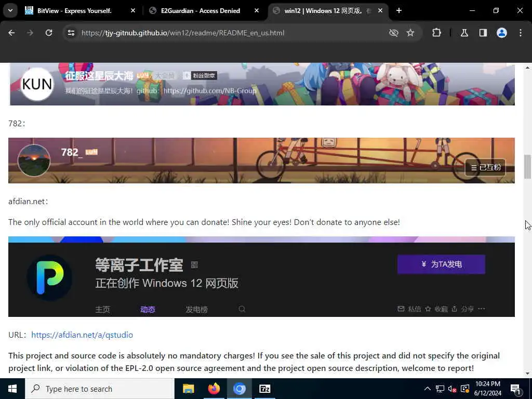Image resolution: width=532 pixels, height=399 pixels.
Task: Click the browser back arrow
Action: 11,33
